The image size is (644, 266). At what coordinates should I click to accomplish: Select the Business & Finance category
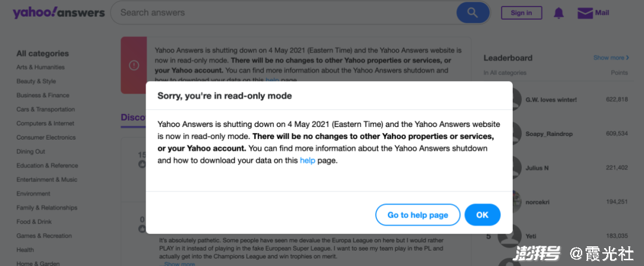[x=43, y=95]
